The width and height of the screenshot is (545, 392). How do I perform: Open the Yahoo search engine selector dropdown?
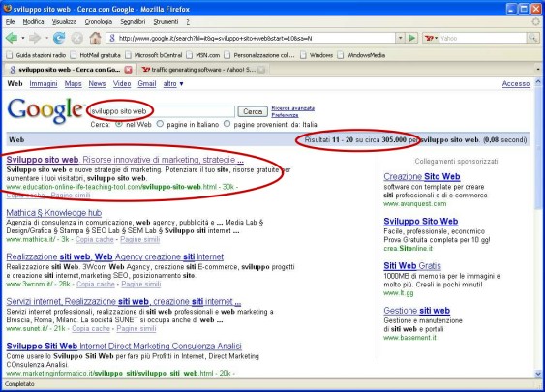tap(431, 38)
